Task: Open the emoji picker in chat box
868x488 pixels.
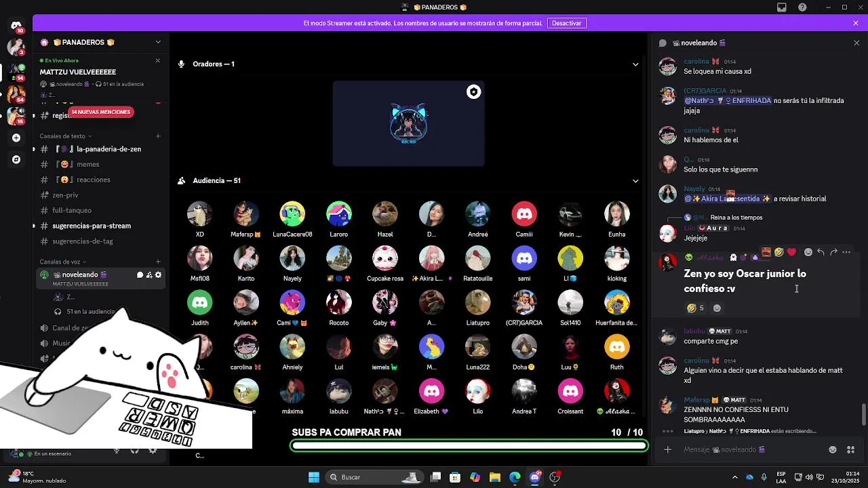Action: point(833,449)
